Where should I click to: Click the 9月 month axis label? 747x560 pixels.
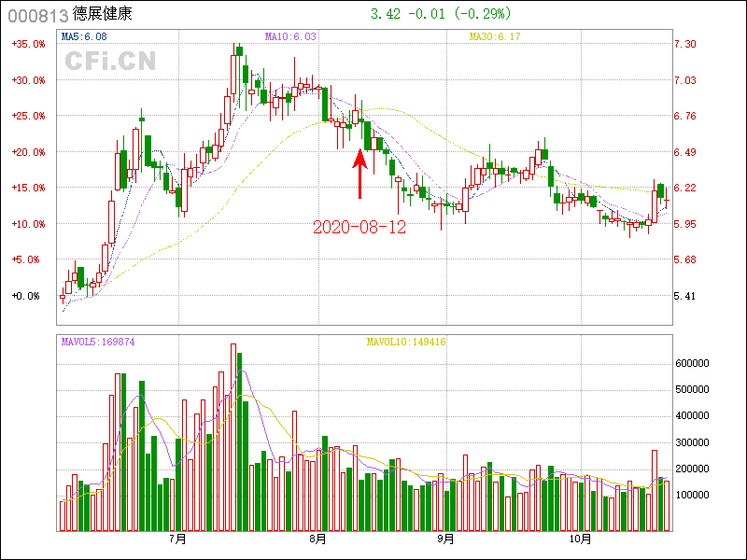[445, 539]
